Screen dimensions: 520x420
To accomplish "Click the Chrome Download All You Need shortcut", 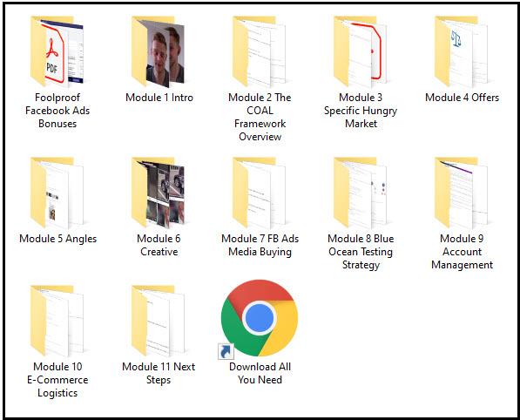I will click(x=260, y=318).
